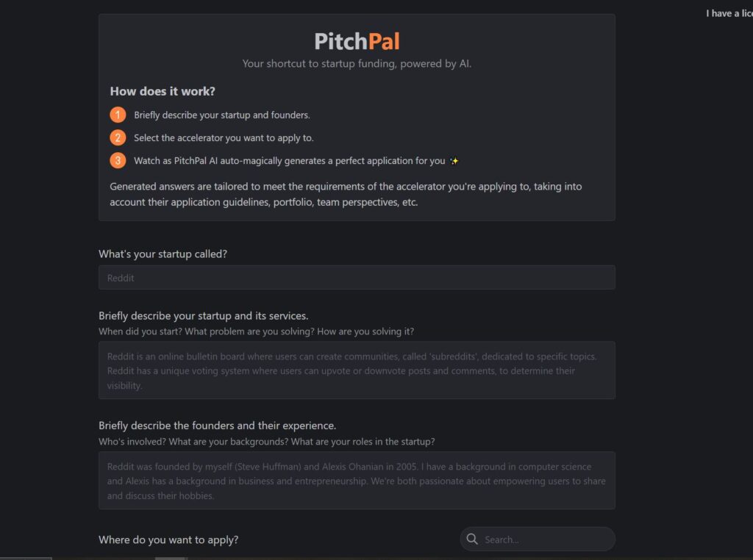Click the orange step 1 circle

(118, 115)
